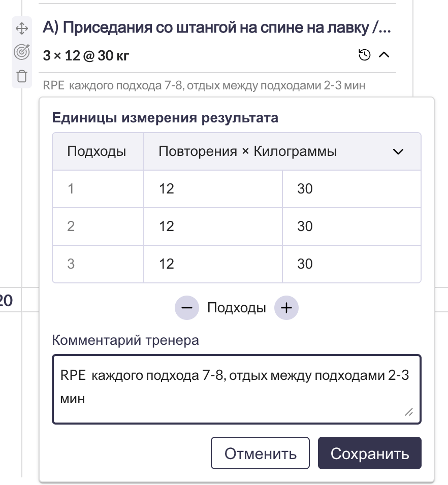Click the repetitions field of set 1
Image resolution: width=448 pixels, height=485 pixels.
pos(212,189)
